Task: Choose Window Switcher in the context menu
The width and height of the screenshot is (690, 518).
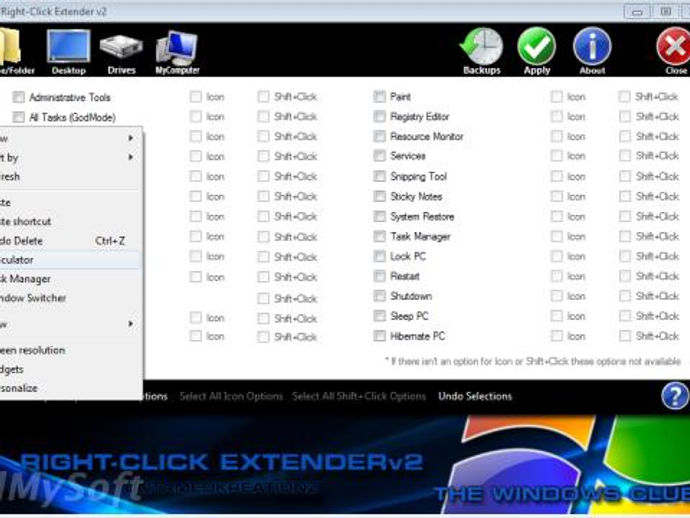Action: tap(70, 298)
